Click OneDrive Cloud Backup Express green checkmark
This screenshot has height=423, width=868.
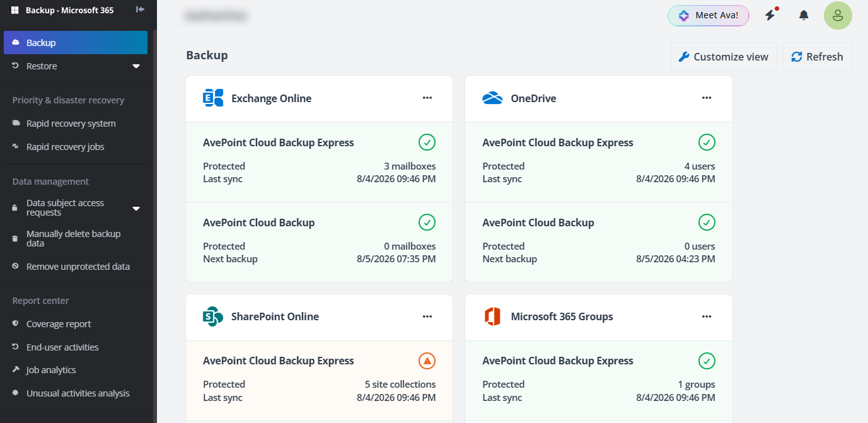pos(707,142)
